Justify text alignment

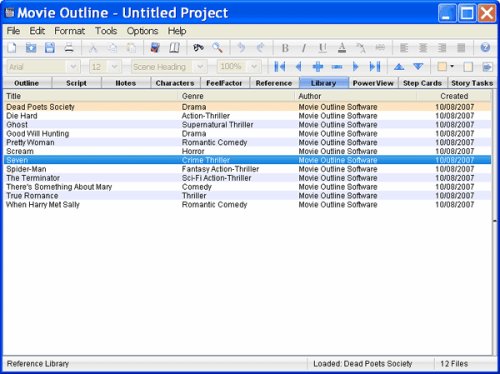click(x=461, y=48)
